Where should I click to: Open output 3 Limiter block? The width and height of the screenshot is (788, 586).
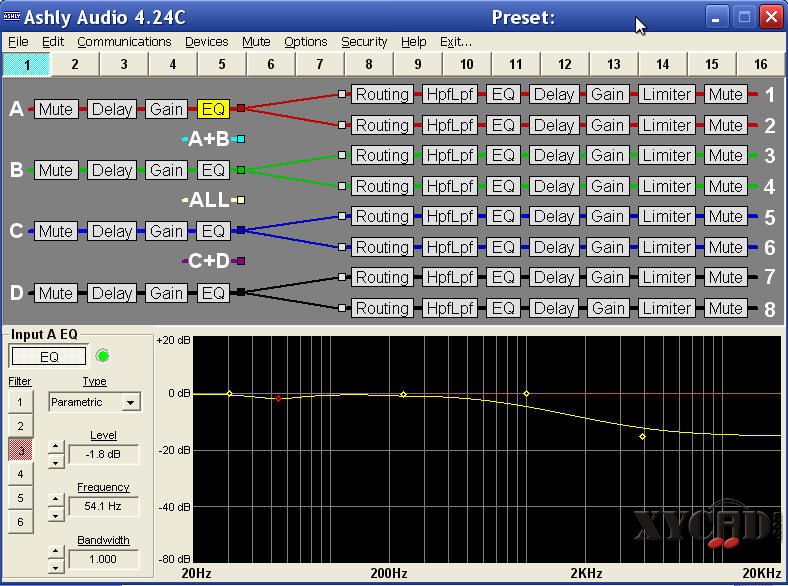pyautogui.click(x=666, y=155)
